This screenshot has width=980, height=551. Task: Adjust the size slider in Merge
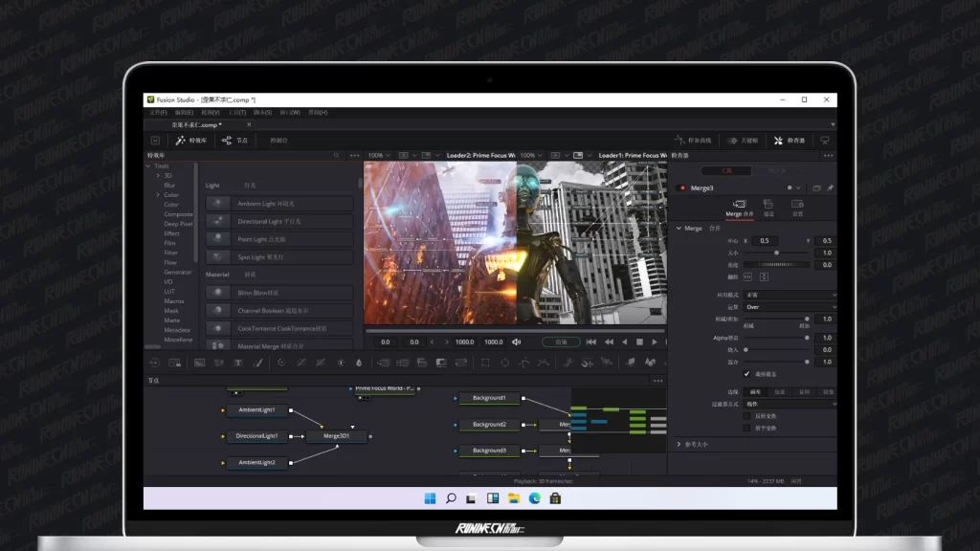click(776, 253)
